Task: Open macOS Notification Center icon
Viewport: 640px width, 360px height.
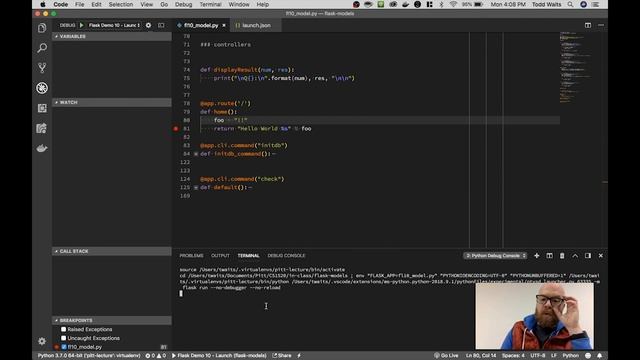Action: pyautogui.click(x=596, y=4)
